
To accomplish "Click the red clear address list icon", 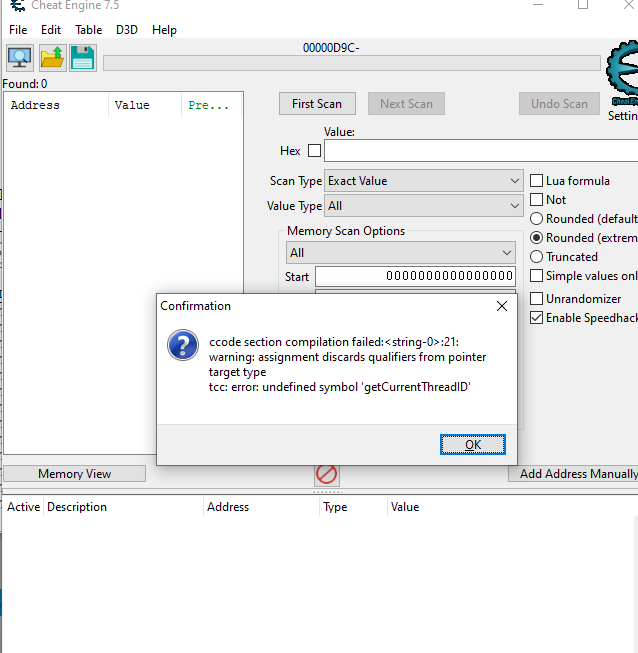I will (326, 474).
